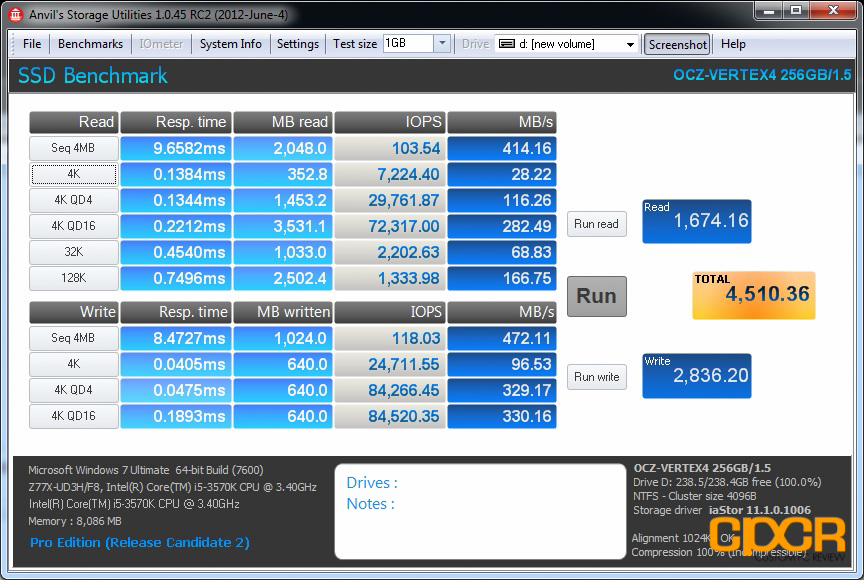
Task: Expand the Drive selection dropdown arrow
Action: pos(630,44)
